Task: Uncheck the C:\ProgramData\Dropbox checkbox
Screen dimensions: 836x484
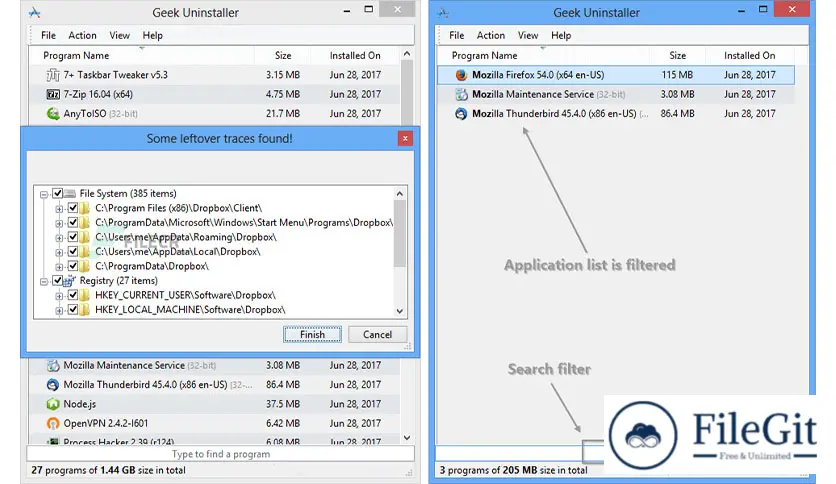Action: pyautogui.click(x=73, y=266)
